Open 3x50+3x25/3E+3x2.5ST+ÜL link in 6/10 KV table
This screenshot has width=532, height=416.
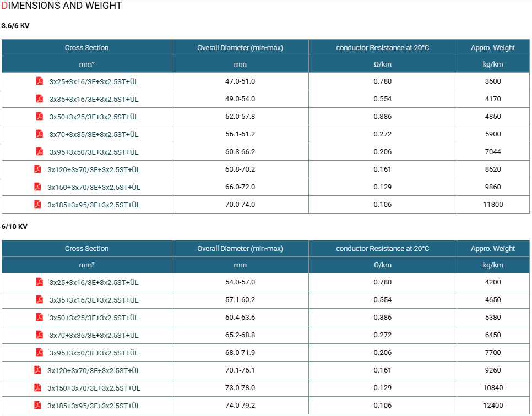point(94,318)
